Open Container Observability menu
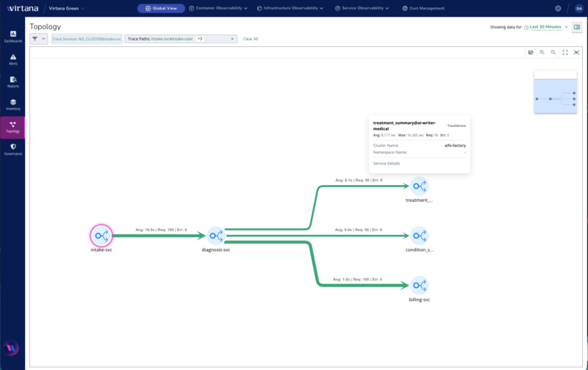 (x=218, y=8)
